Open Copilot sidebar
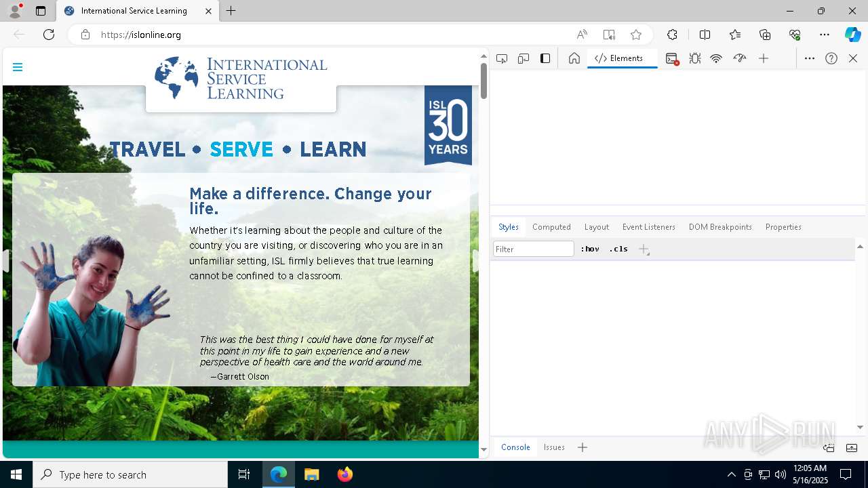Viewport: 868px width, 488px height. coord(852,35)
